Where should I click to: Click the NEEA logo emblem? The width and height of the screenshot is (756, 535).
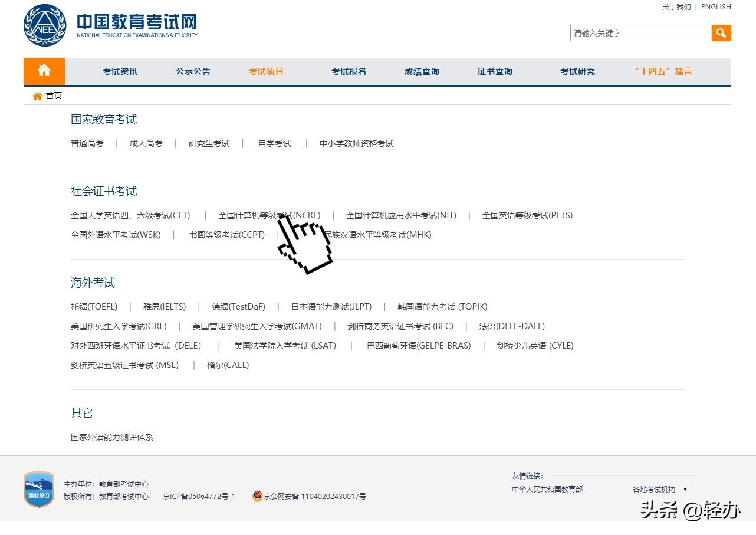click(x=45, y=25)
